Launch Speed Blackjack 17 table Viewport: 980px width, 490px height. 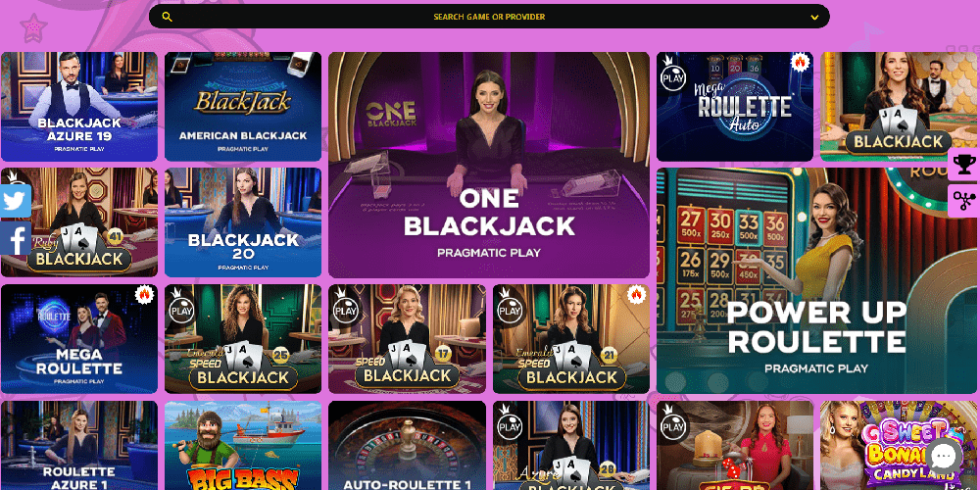point(407,339)
